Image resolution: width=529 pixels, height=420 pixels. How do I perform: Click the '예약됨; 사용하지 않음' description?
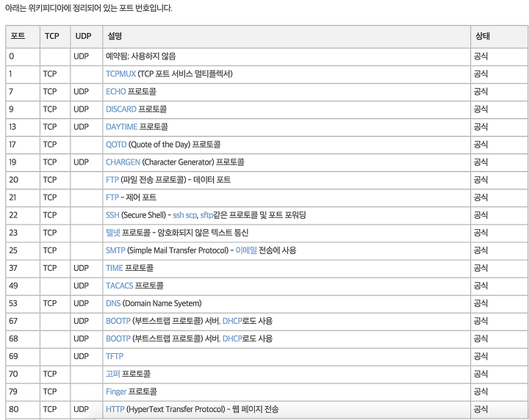click(140, 57)
